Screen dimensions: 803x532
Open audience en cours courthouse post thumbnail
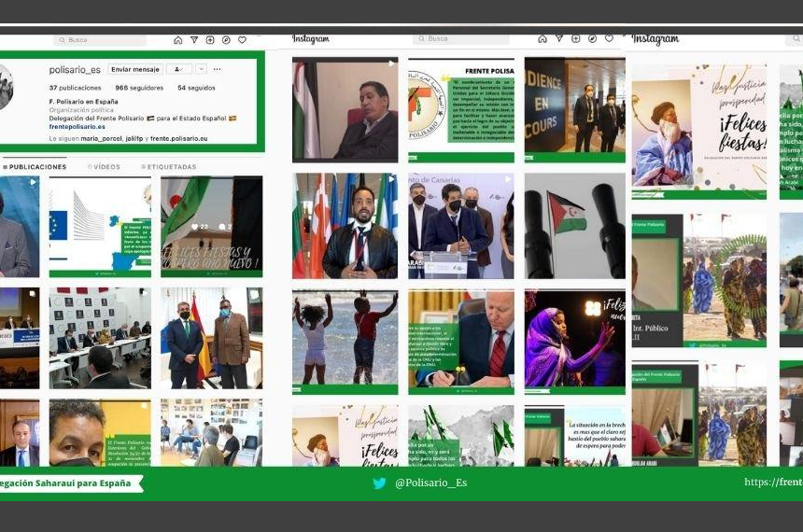(x=574, y=109)
